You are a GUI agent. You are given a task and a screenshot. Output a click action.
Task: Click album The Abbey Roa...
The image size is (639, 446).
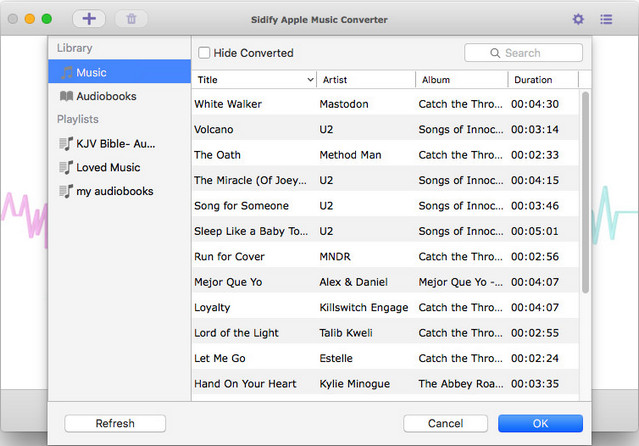coord(461,384)
